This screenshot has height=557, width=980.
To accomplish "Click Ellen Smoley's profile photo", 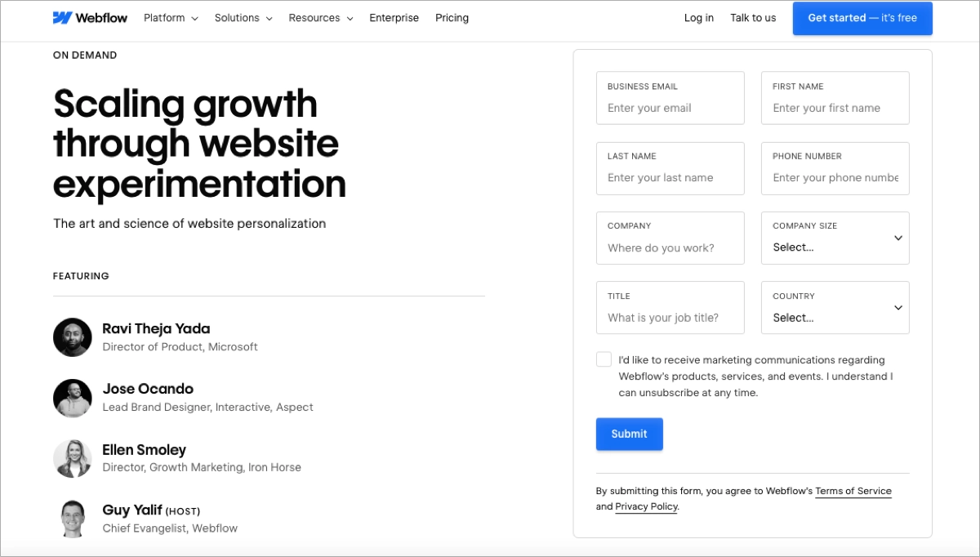I will pos(73,458).
